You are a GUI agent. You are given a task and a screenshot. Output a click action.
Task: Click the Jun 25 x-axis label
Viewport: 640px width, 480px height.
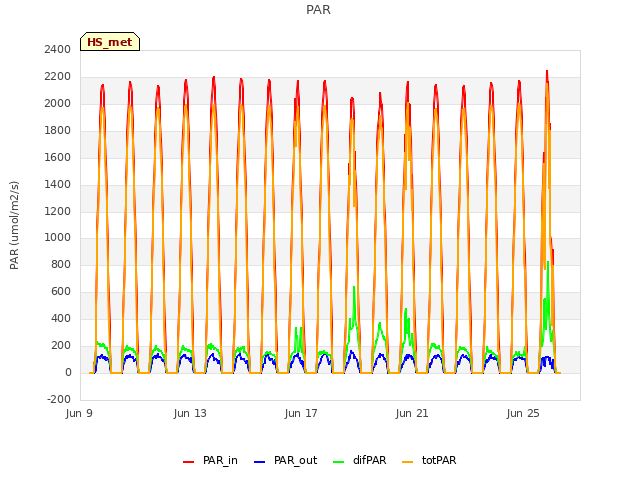[x=523, y=413]
